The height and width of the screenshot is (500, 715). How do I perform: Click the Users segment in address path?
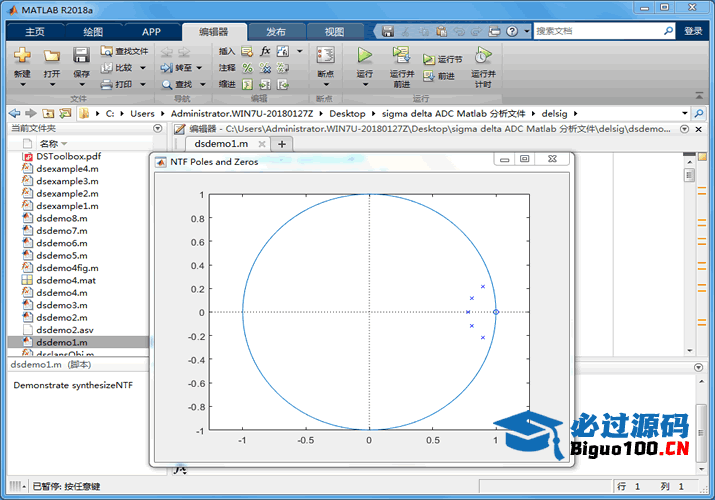(142, 113)
